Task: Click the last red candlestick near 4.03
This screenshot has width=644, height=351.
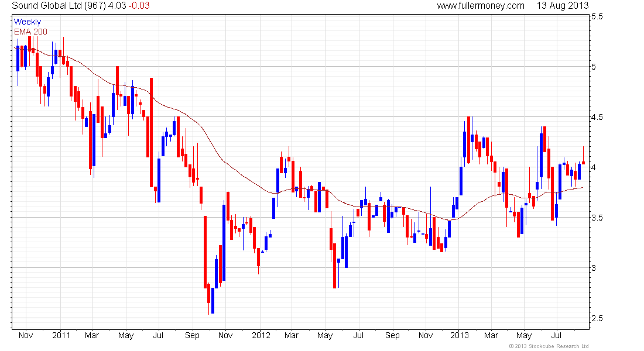Action: click(x=583, y=163)
